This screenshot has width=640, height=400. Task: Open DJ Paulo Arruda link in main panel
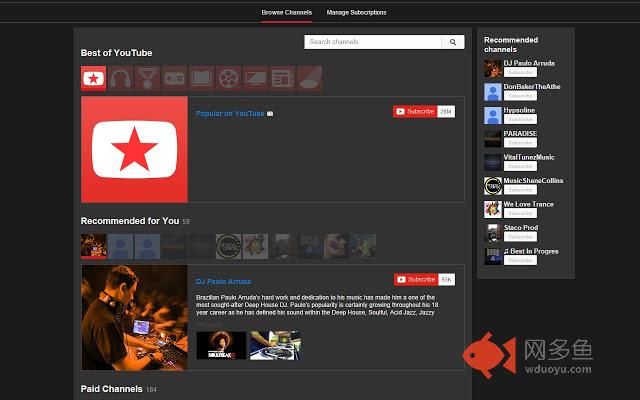pos(223,281)
